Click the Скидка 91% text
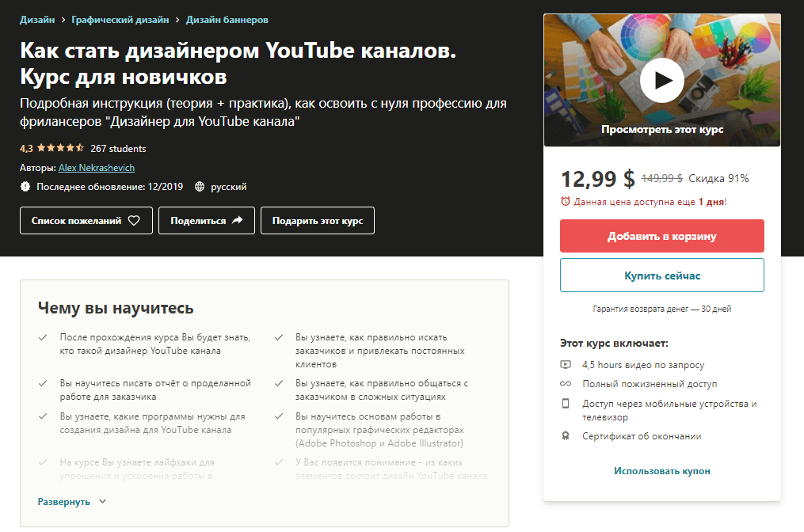Screen dimensions: 804x532 [x=718, y=178]
